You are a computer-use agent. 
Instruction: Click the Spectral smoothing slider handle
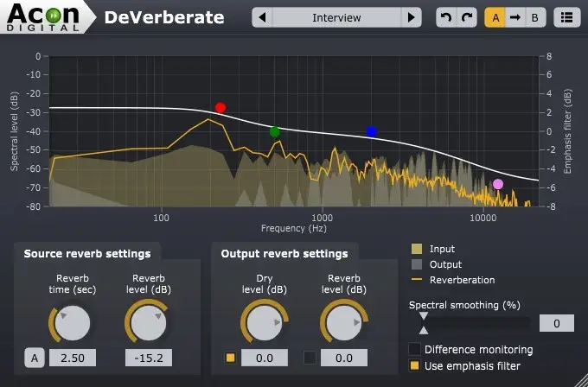click(x=424, y=323)
